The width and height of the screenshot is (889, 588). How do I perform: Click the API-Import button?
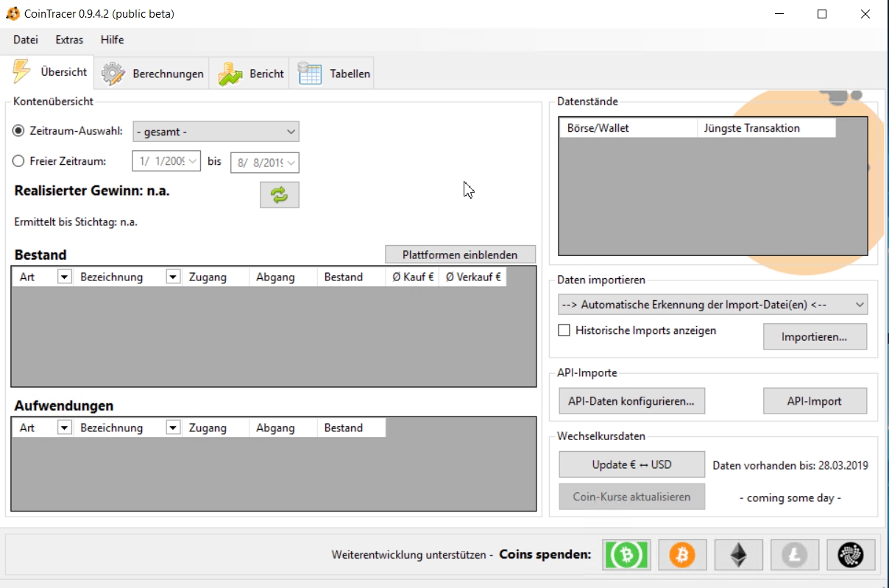coord(815,401)
